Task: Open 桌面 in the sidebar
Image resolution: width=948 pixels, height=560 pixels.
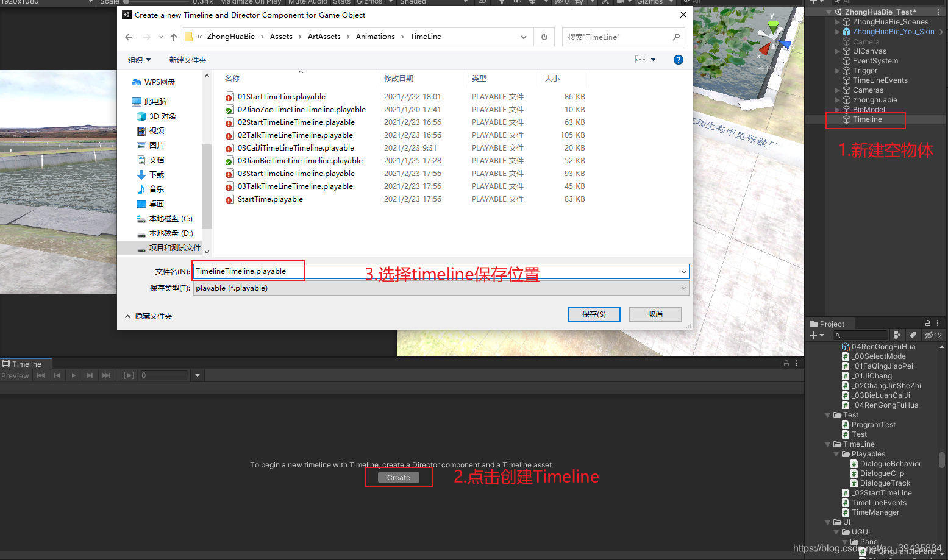Action: coord(151,204)
